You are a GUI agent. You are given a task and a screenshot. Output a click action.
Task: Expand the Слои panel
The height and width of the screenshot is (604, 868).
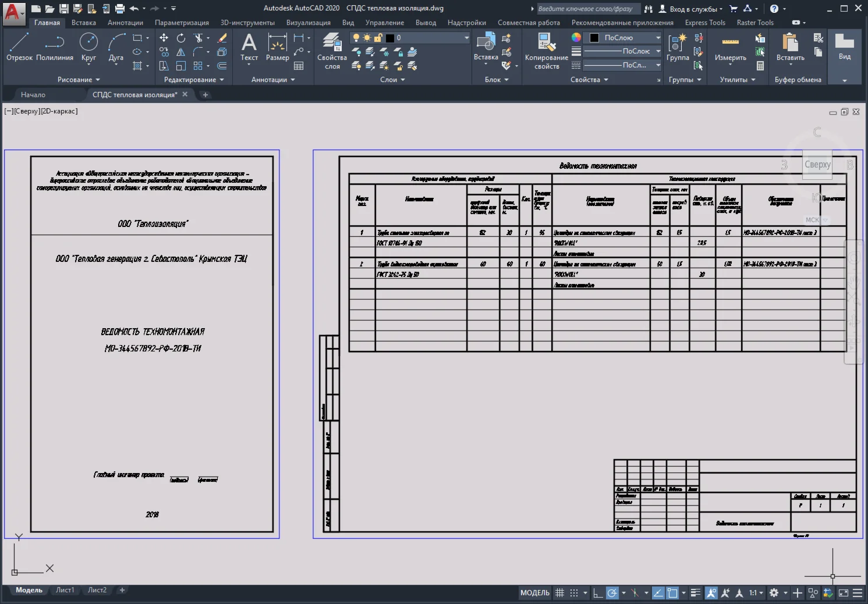tap(392, 80)
